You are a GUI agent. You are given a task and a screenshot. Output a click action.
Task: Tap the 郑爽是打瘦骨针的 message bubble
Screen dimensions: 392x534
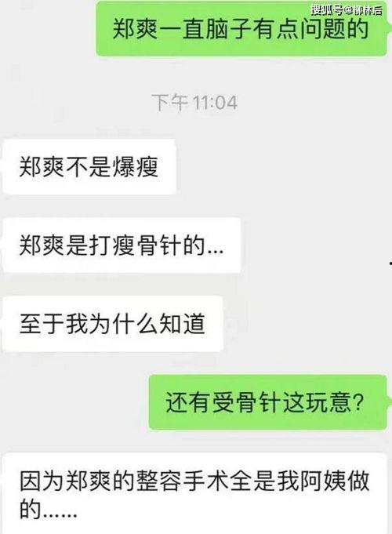click(x=122, y=245)
